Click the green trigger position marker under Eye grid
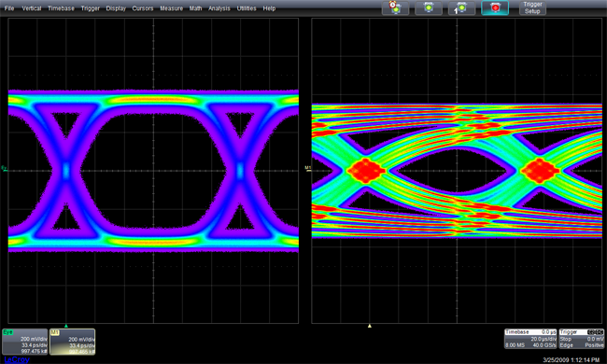 (66, 326)
